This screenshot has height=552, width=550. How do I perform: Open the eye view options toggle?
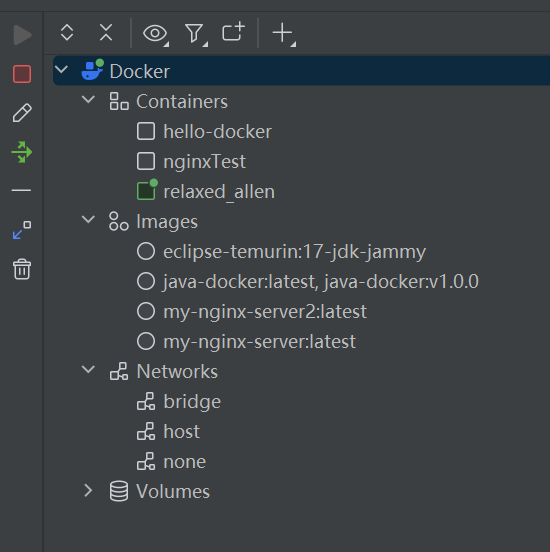(156, 34)
